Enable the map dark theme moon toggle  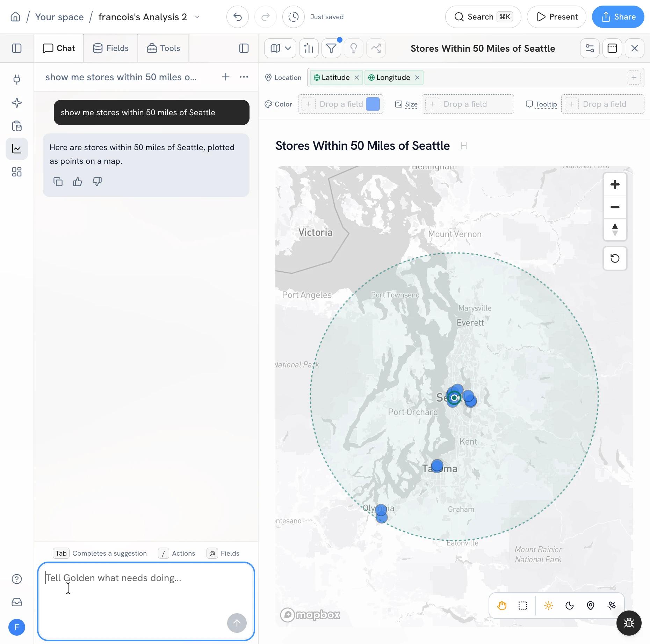pos(570,606)
